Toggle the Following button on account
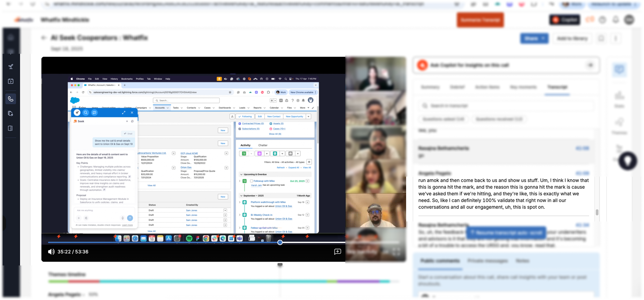Screen dimensions: 644x300 pos(245,116)
